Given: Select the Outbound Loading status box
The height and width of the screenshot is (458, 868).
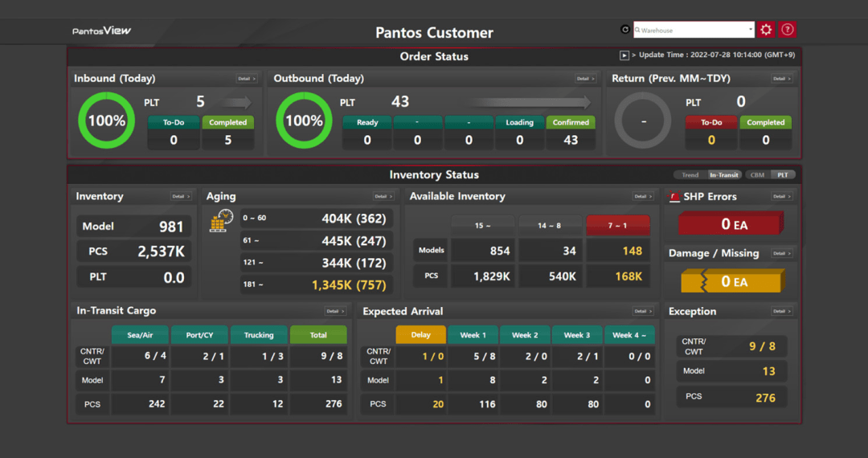Looking at the screenshot, I should point(519,133).
